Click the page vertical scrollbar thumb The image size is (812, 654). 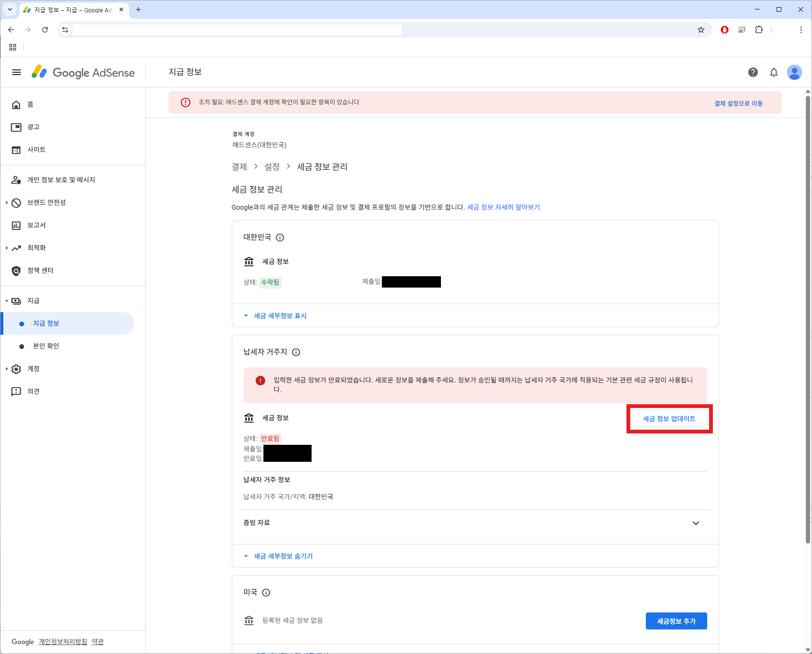point(808,319)
